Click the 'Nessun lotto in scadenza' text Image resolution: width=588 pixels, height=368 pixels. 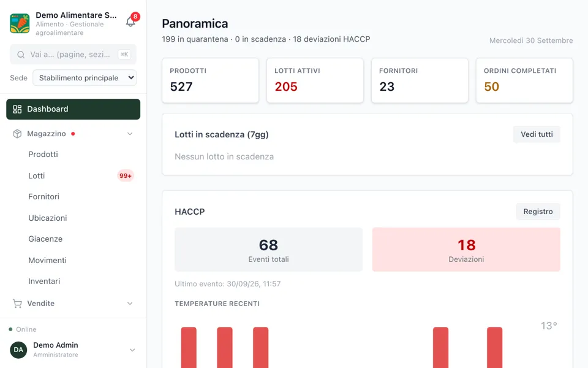224,156
